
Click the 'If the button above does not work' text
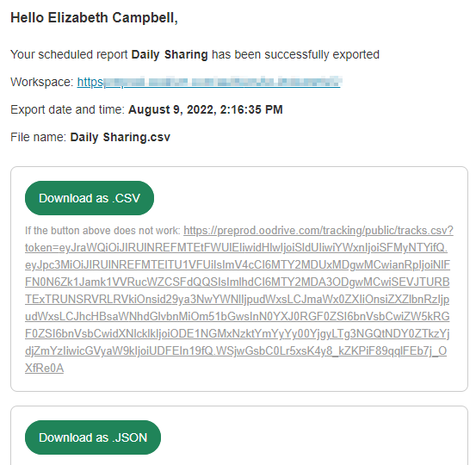point(102,231)
